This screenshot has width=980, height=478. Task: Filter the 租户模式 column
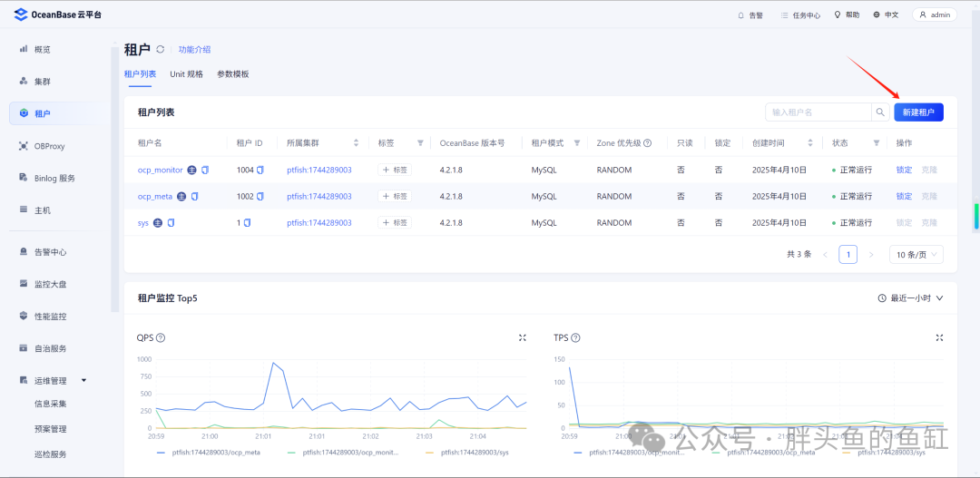[577, 143]
